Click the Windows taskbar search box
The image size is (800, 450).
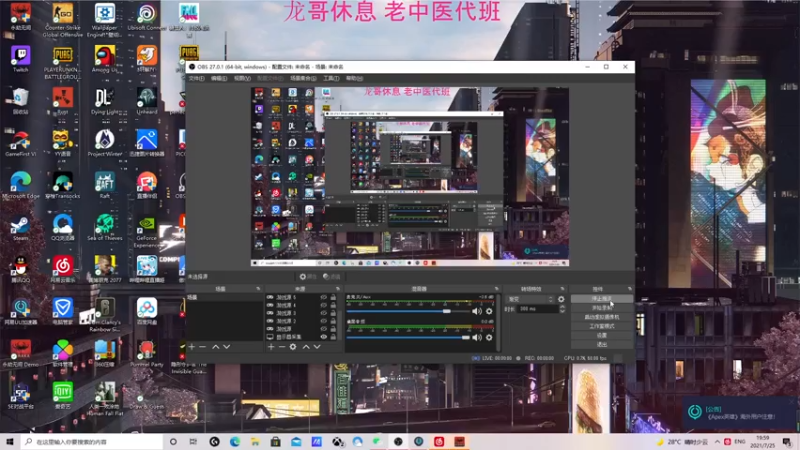92,442
